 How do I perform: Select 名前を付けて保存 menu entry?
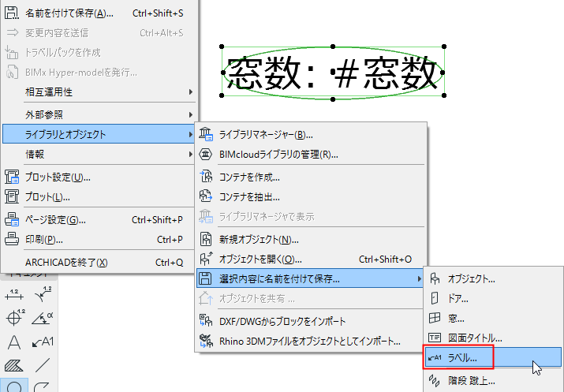coord(98,13)
